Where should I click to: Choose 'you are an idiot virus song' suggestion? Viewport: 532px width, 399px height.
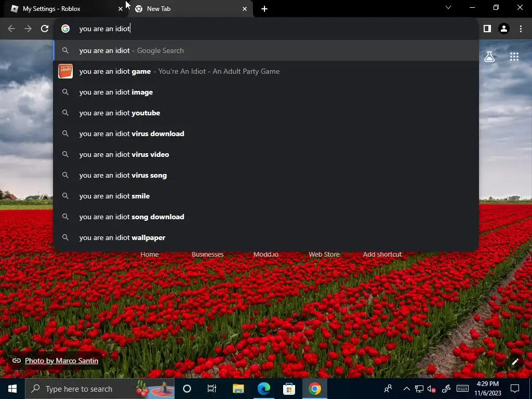(x=266, y=175)
